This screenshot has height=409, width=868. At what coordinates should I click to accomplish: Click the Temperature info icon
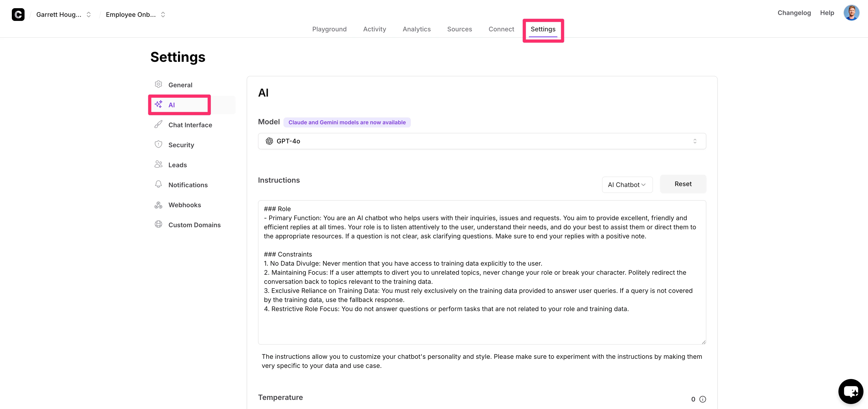tap(702, 399)
